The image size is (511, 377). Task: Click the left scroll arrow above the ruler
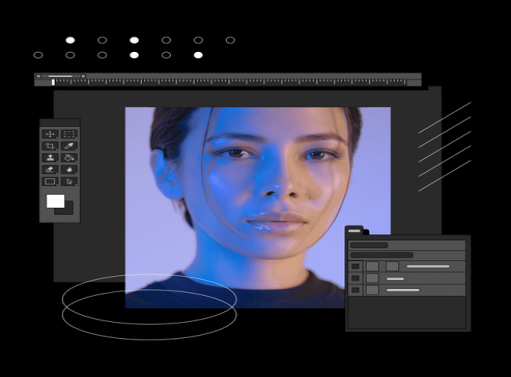pyautogui.click(x=38, y=76)
